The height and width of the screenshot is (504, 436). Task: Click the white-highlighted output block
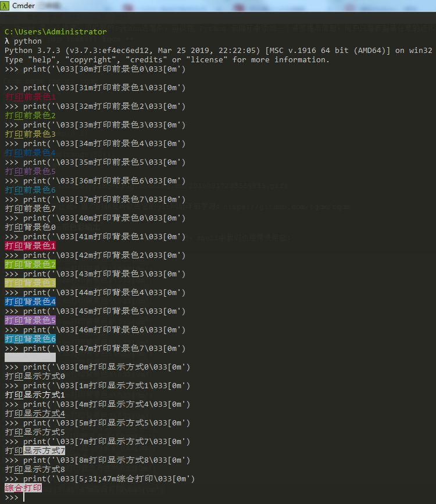(30, 358)
